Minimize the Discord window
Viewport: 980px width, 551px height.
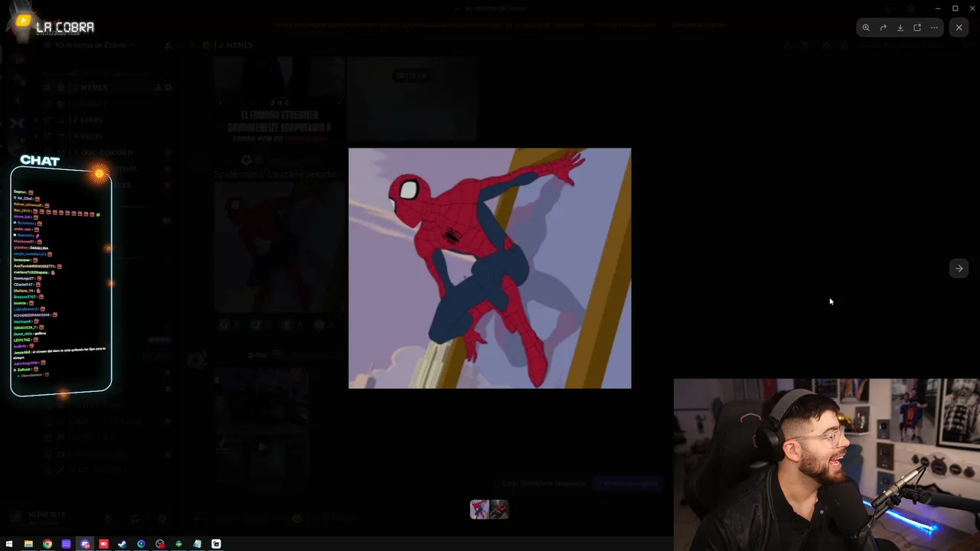tap(938, 8)
